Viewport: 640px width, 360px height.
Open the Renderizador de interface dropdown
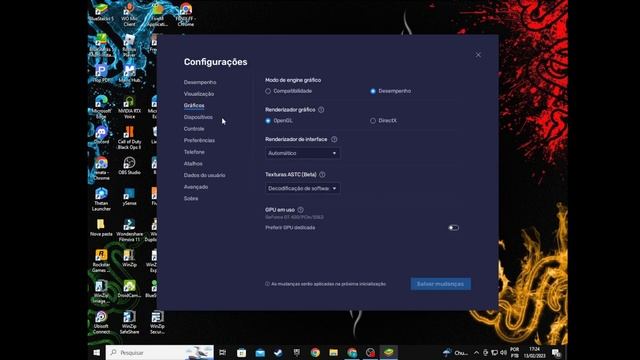click(x=302, y=153)
